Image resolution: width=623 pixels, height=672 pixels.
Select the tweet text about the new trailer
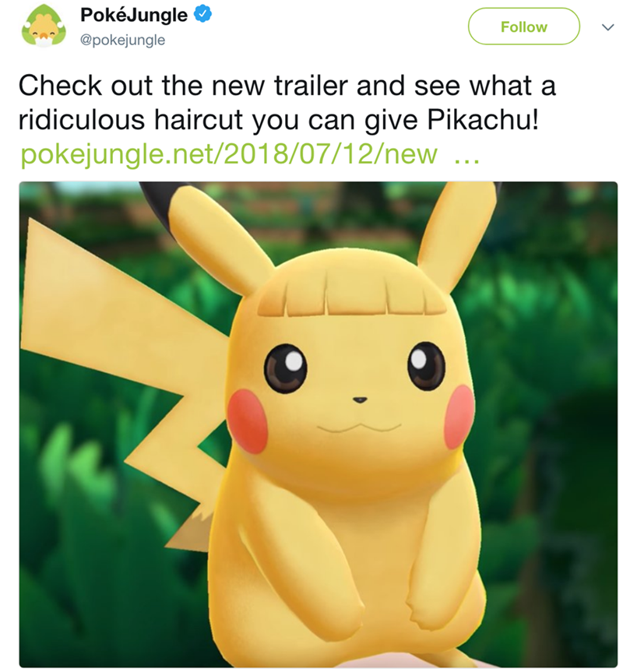pos(287,103)
